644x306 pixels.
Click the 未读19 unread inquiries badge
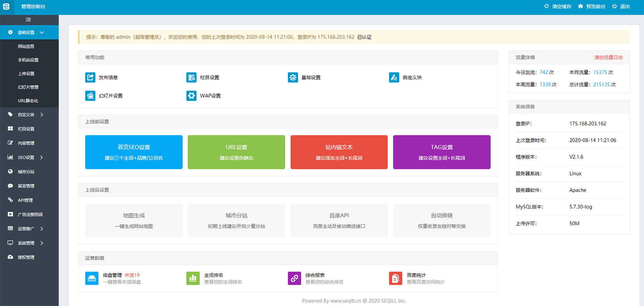point(132,275)
